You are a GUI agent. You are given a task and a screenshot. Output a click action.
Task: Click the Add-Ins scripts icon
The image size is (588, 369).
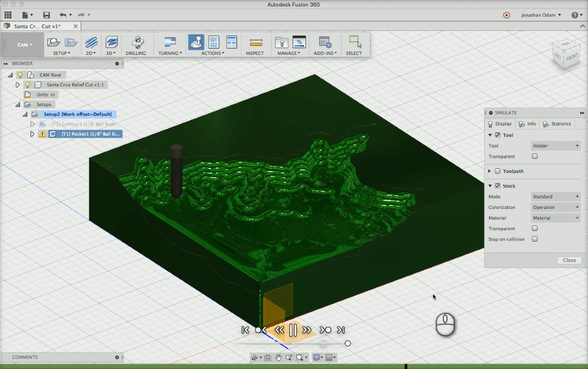(325, 42)
